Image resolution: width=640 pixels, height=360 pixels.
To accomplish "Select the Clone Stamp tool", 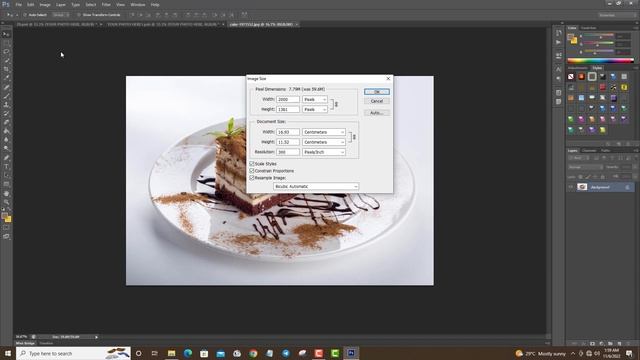I will [x=6, y=105].
